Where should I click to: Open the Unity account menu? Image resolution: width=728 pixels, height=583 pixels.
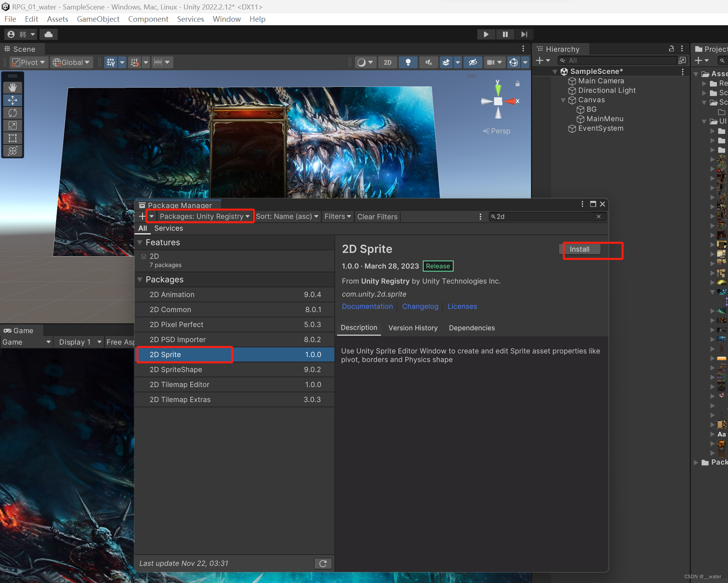[21, 34]
